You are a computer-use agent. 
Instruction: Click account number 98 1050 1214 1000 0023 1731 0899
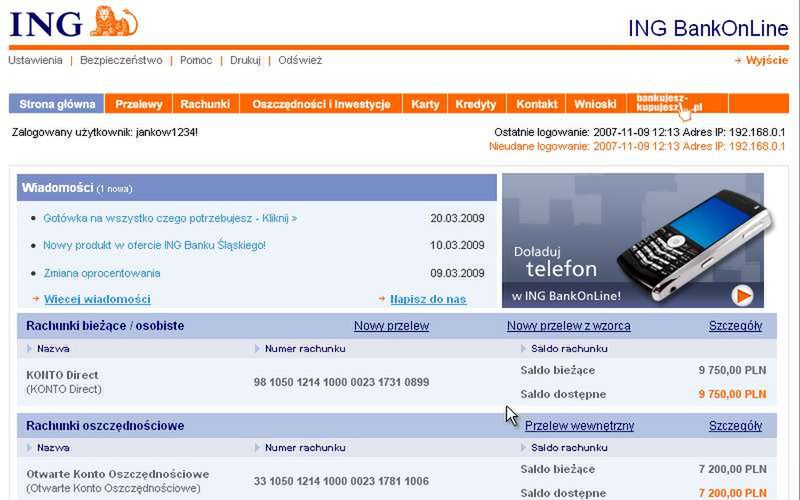341,382
